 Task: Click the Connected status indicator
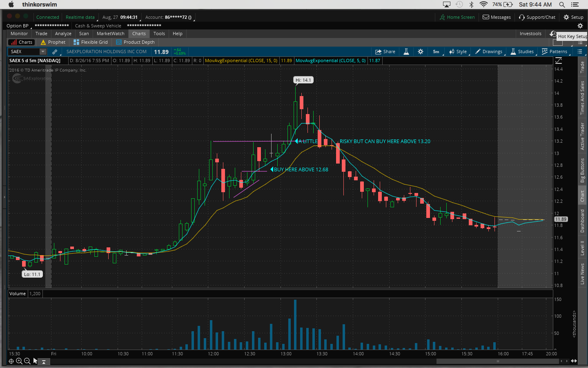pos(48,17)
